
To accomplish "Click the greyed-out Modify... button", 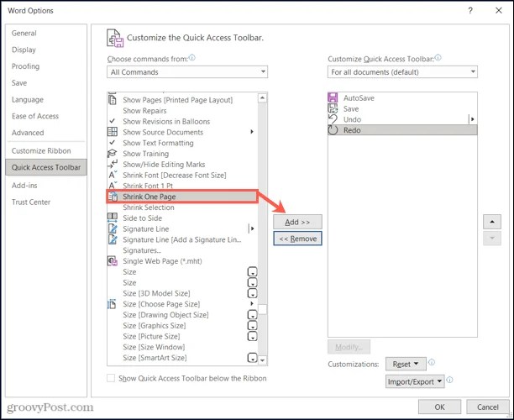I will tap(349, 347).
